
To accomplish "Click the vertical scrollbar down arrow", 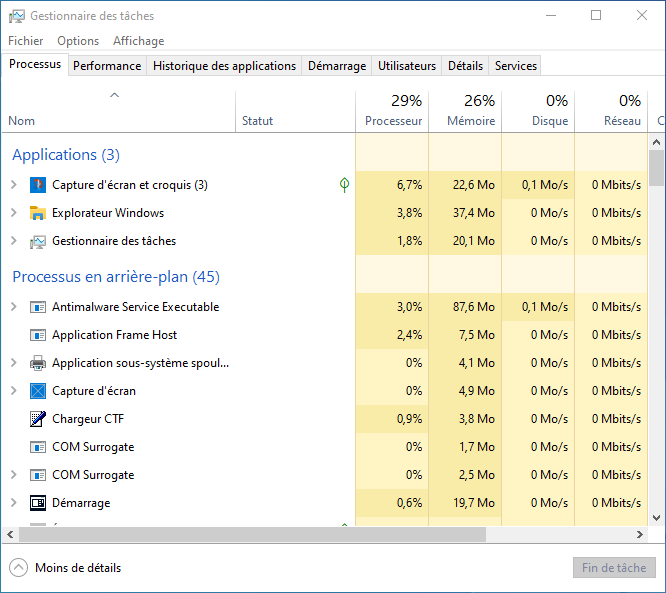I will point(656,517).
